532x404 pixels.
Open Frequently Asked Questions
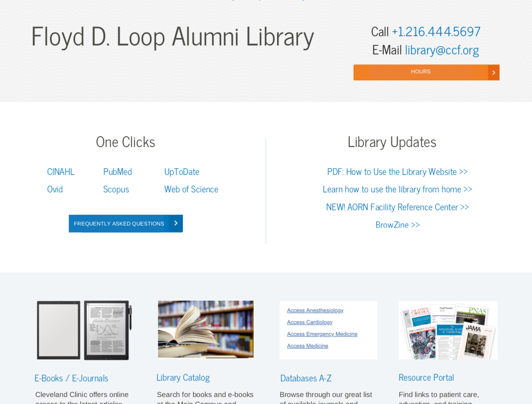119,224
